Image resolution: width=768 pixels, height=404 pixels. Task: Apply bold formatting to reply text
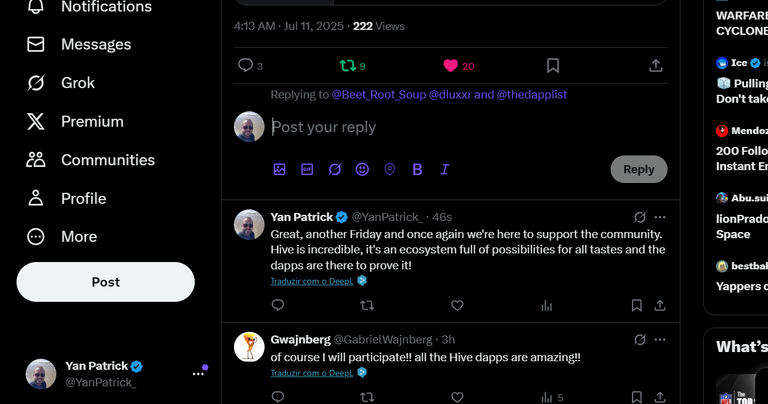tap(417, 169)
